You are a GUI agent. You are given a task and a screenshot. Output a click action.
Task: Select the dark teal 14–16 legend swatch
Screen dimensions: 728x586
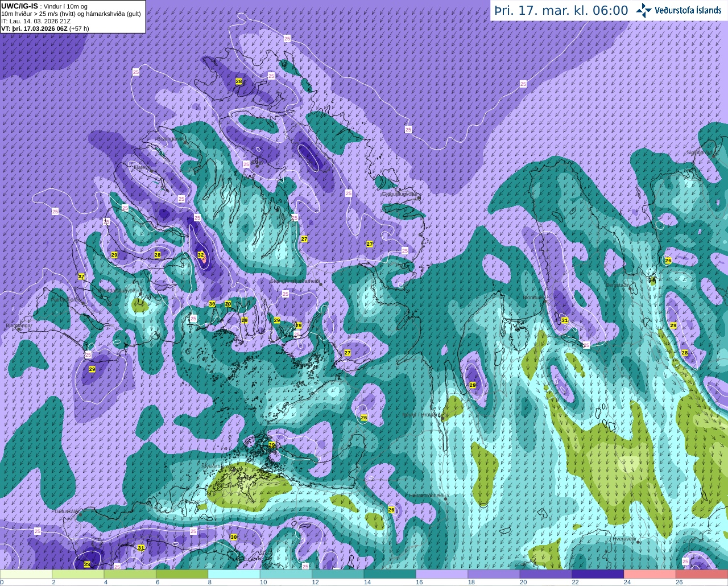[390, 574]
